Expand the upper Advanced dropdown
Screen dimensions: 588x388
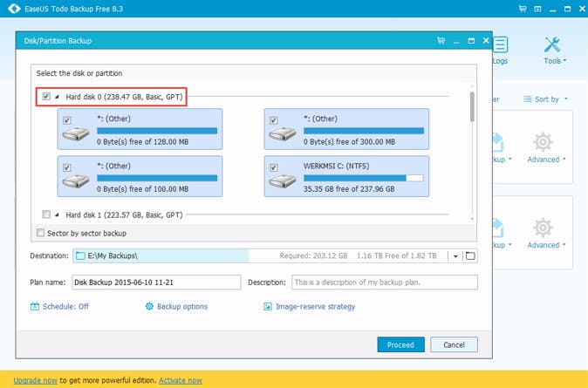[564, 159]
